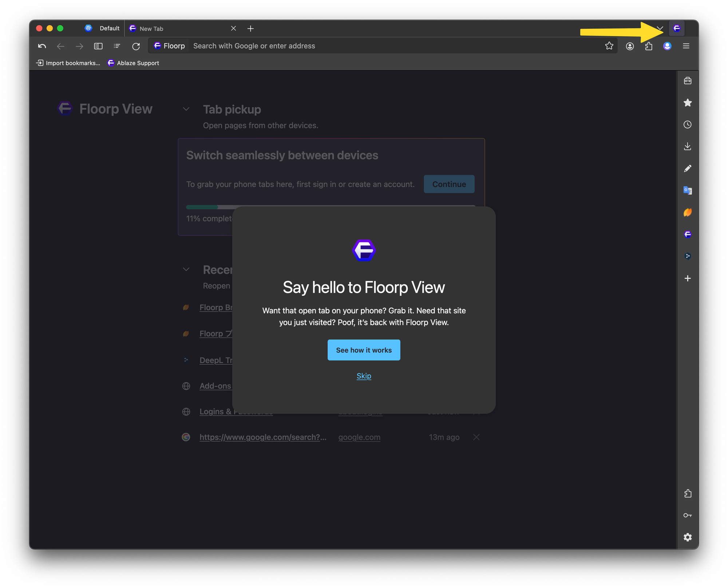Open Ablaze Support bookmark
The width and height of the screenshot is (728, 588).
133,63
